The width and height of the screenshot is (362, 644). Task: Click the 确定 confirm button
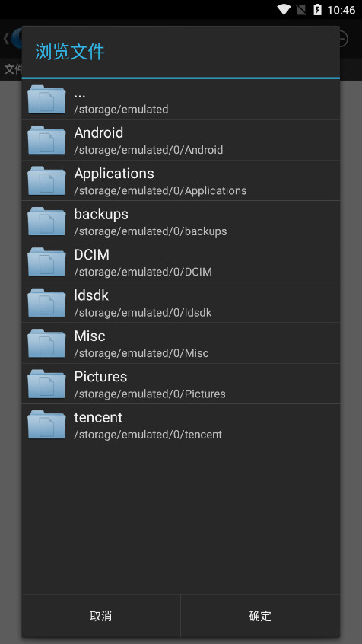click(260, 616)
